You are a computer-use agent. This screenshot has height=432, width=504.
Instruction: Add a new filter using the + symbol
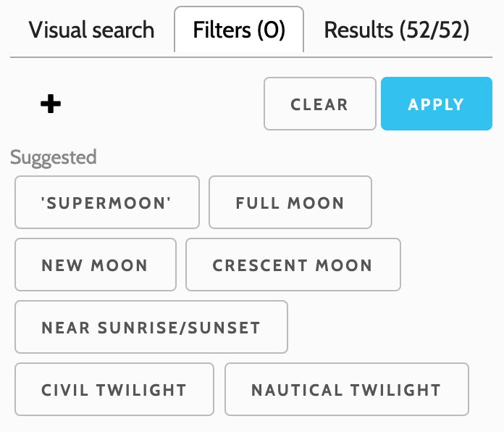tap(50, 104)
